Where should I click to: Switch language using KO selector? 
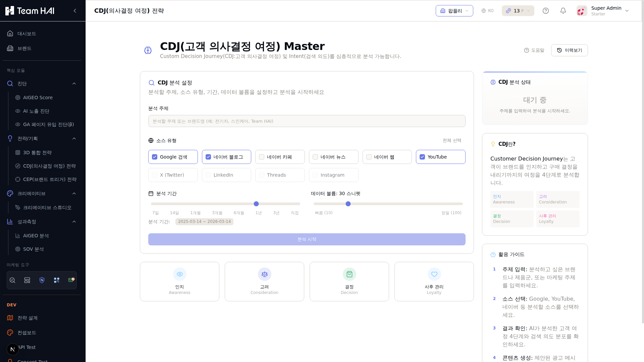pyautogui.click(x=487, y=11)
